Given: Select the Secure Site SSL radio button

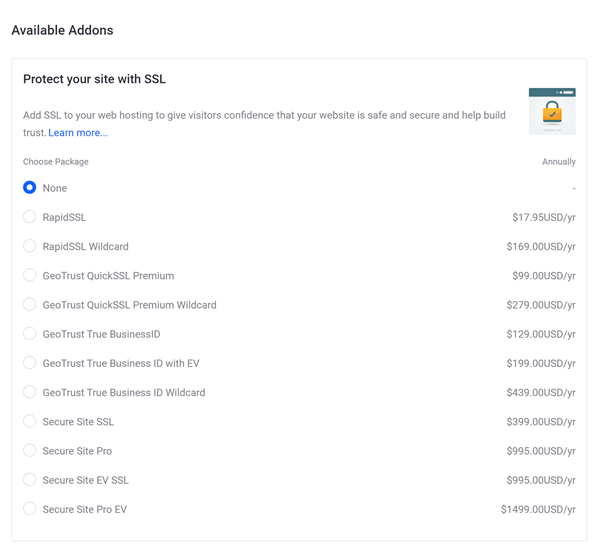Looking at the screenshot, I should point(30,421).
